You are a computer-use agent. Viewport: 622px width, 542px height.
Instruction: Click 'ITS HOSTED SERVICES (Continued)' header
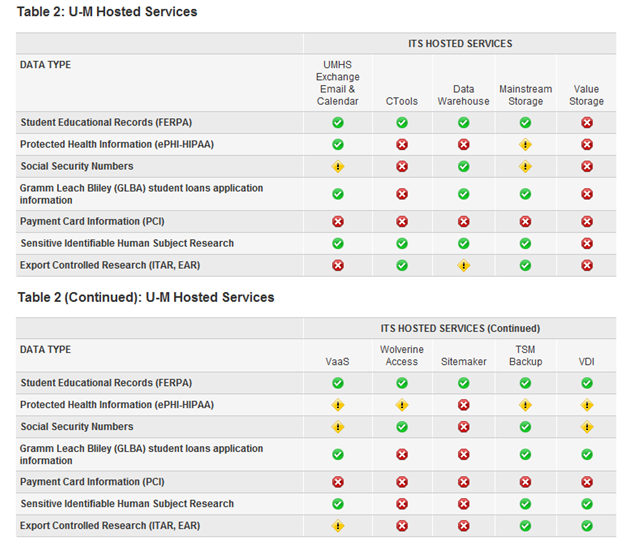click(x=460, y=328)
